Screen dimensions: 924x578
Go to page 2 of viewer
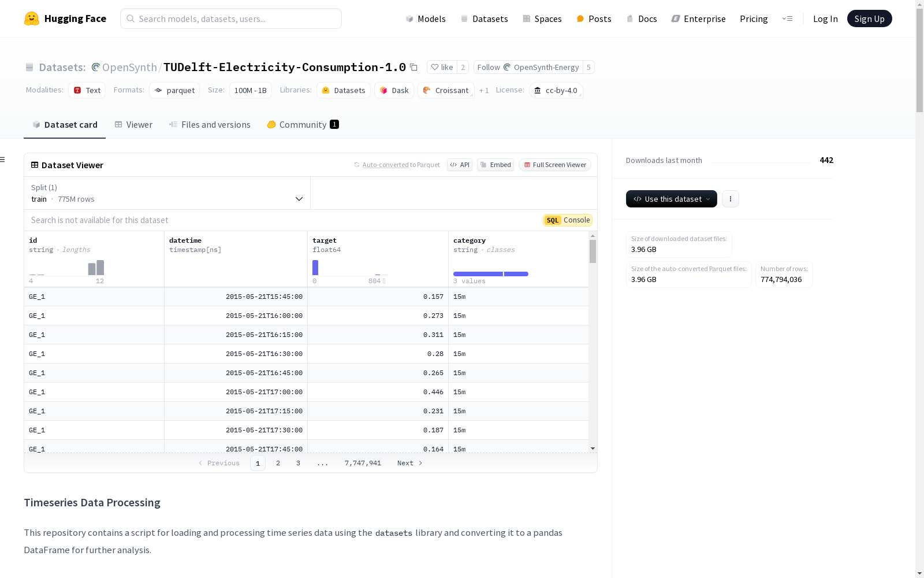pyautogui.click(x=278, y=463)
